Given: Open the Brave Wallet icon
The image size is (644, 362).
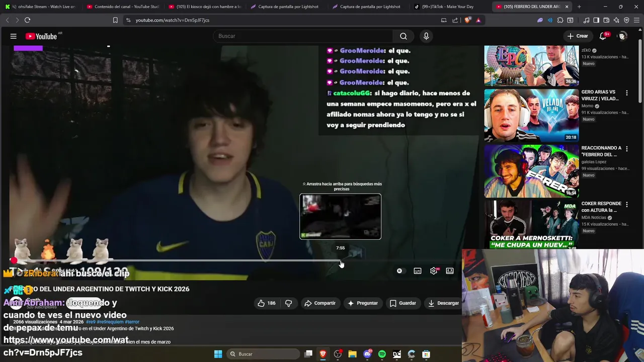Looking at the screenshot, I should 606,20.
